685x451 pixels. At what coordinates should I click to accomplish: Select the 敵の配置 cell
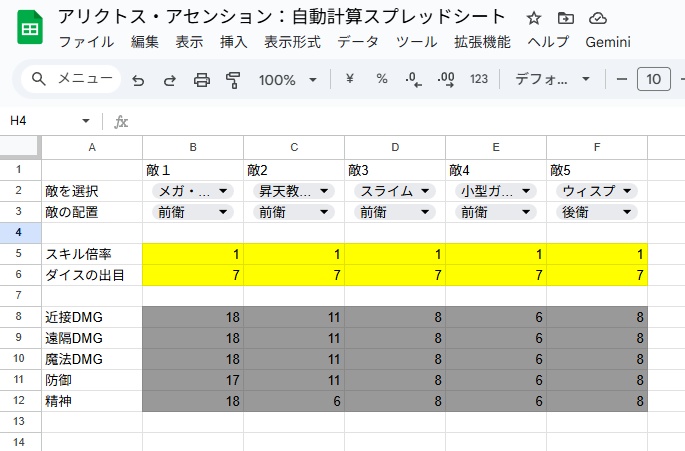point(92,212)
